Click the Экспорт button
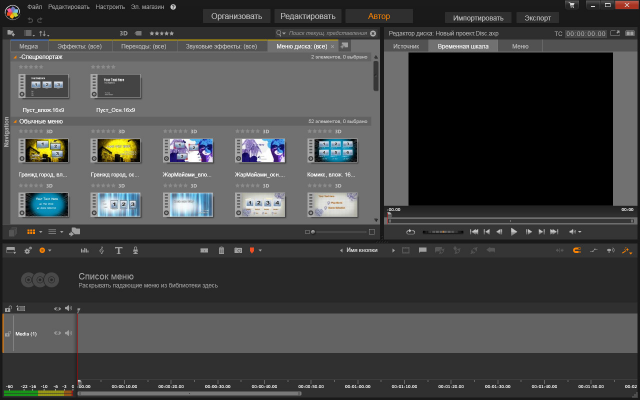This screenshot has height=400, width=640. pyautogui.click(x=537, y=18)
